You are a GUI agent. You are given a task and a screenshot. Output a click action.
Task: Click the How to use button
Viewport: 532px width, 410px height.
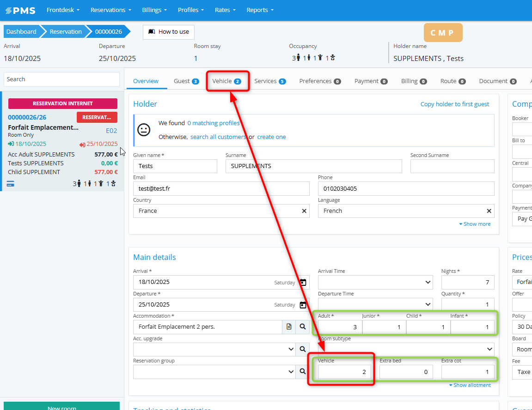coord(169,32)
